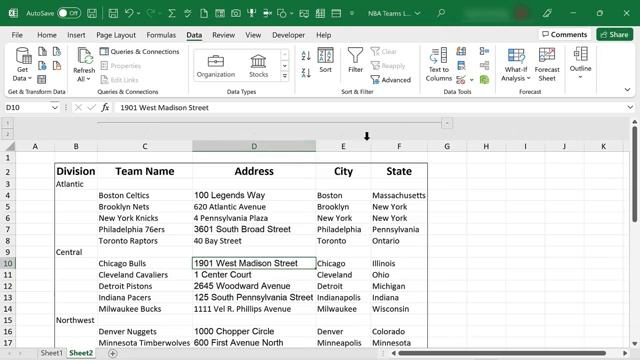Click the green Manage Data Model icon
The width and height of the screenshot is (640, 360).
click(x=484, y=80)
